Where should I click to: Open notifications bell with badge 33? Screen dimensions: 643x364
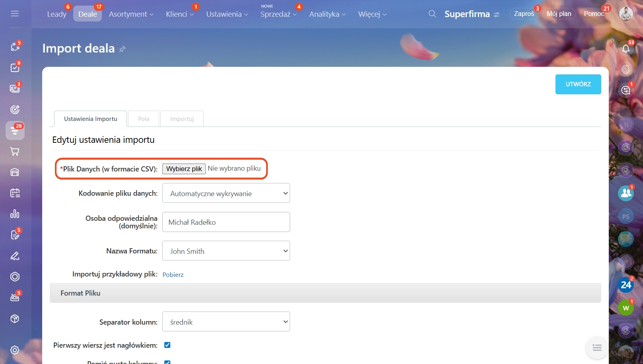click(626, 49)
